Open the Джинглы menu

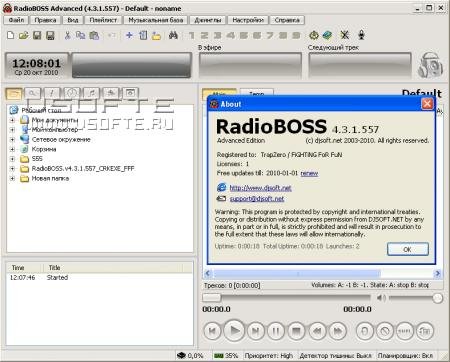208,20
